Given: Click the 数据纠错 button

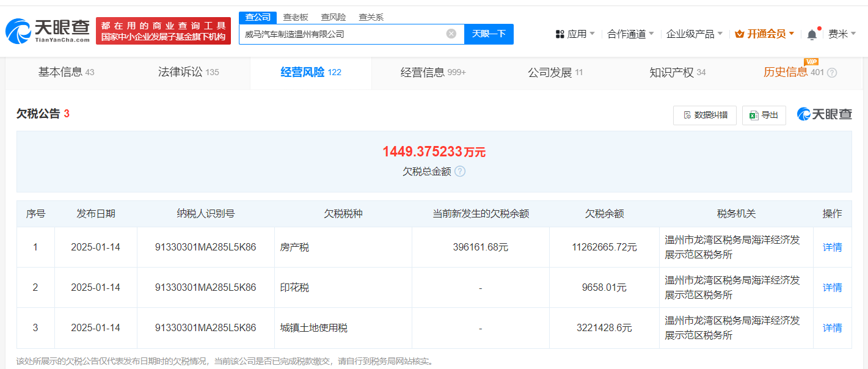Looking at the screenshot, I should tap(705, 115).
